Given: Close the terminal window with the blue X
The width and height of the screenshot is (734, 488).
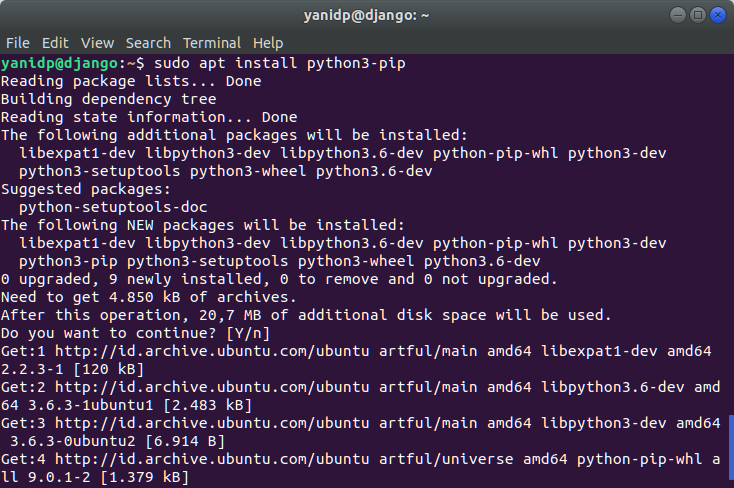Looking at the screenshot, I should pyautogui.click(x=718, y=15).
